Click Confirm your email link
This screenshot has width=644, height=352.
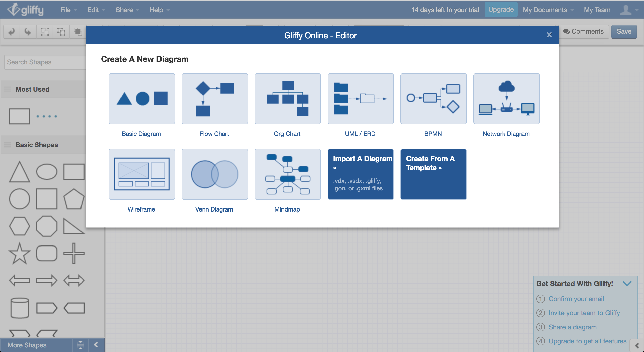click(576, 299)
